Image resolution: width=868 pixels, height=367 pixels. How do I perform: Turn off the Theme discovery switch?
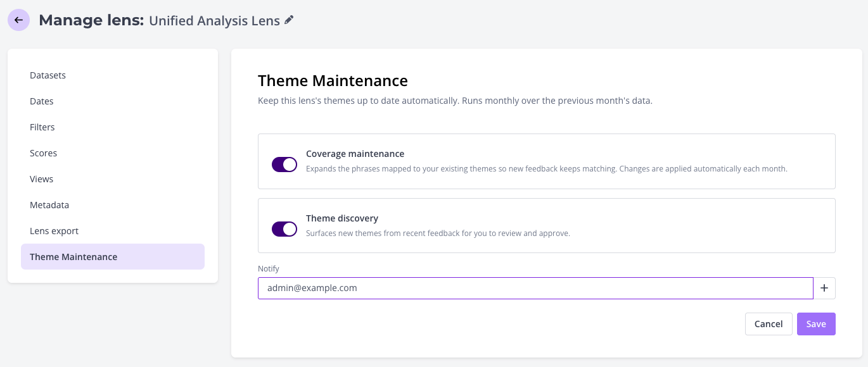284,229
